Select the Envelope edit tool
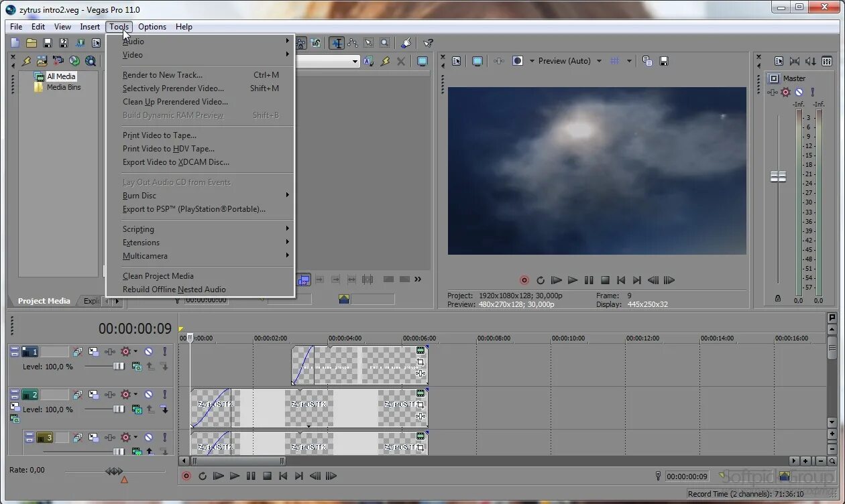845x504 pixels. coord(353,43)
